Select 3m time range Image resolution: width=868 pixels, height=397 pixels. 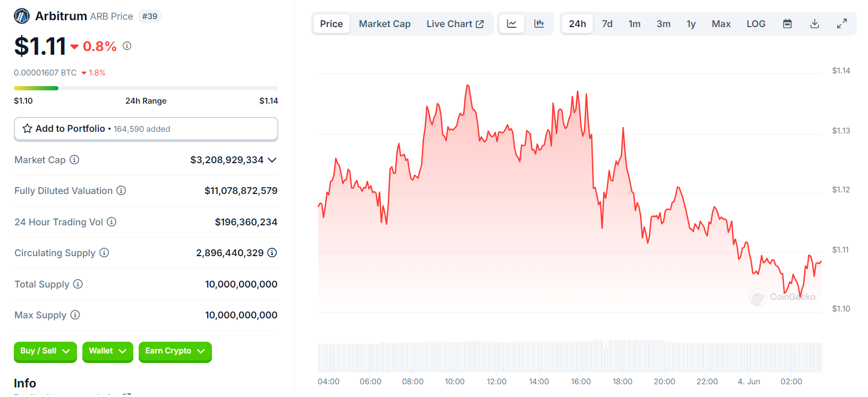pos(663,24)
